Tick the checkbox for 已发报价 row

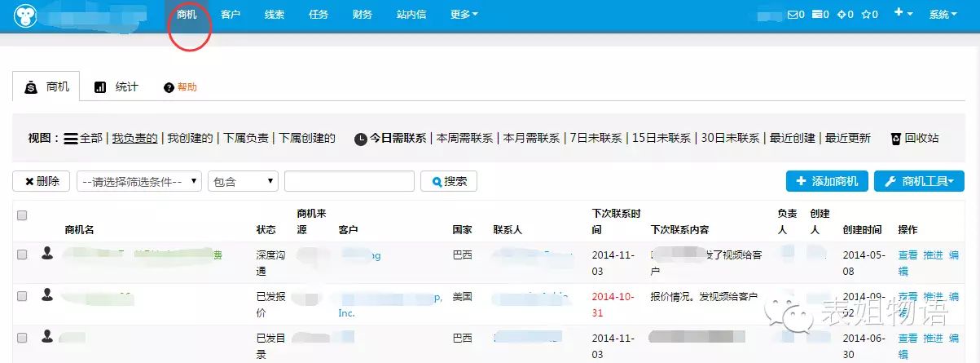pos(22,296)
